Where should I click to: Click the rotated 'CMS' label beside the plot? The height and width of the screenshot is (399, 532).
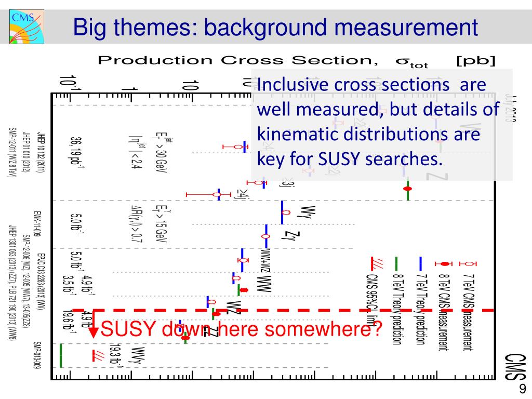(x=515, y=366)
